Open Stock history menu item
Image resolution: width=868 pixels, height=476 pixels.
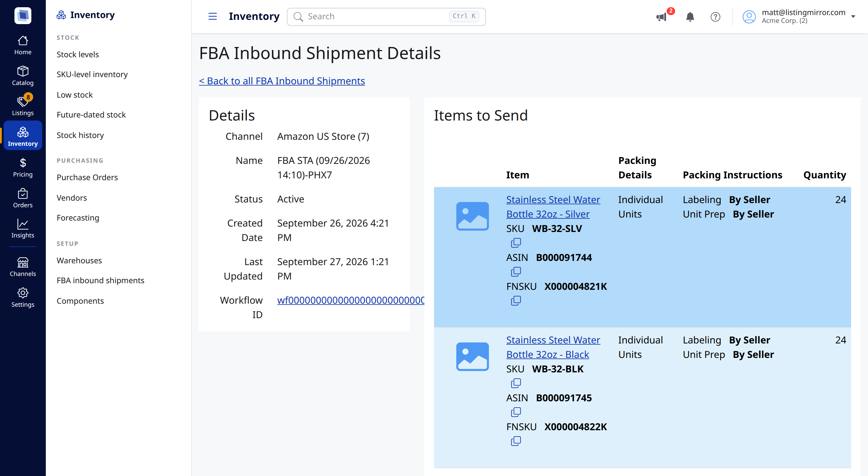point(80,135)
